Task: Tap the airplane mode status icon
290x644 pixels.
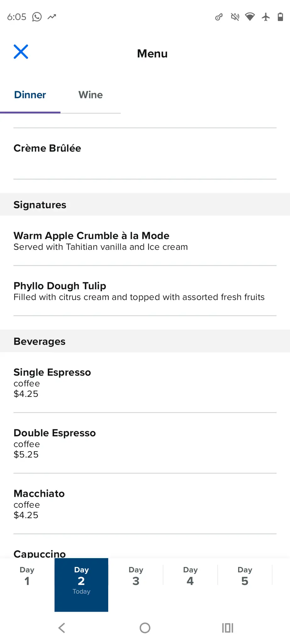Action: [x=266, y=17]
